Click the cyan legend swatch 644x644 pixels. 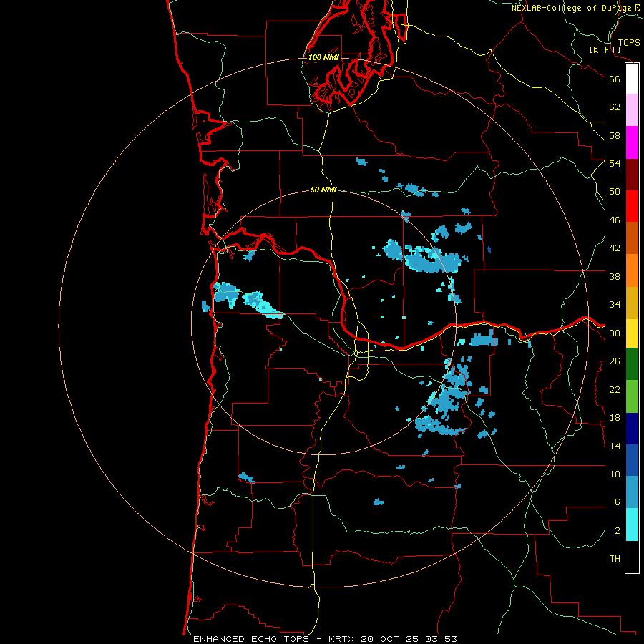pos(632,525)
